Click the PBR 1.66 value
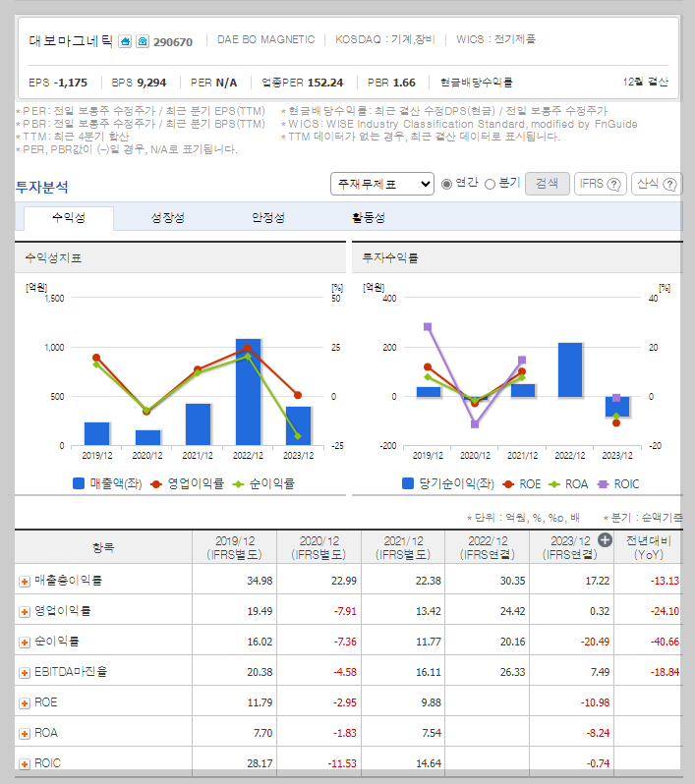The height and width of the screenshot is (784, 695). 402,83
